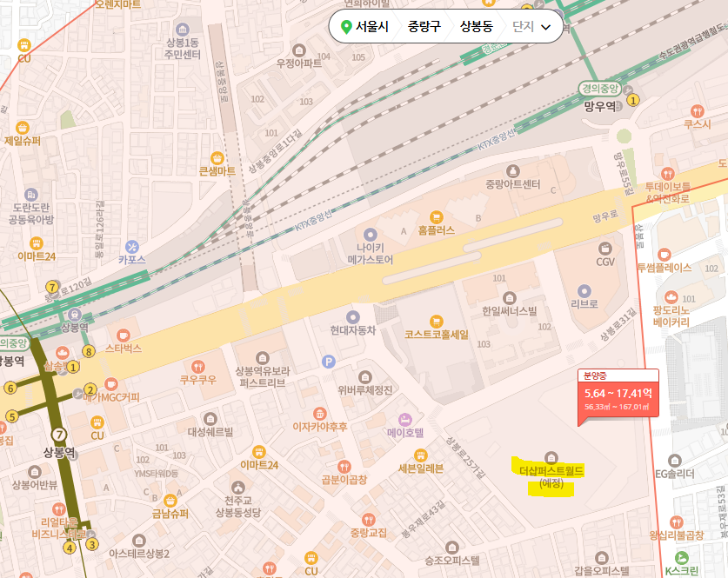Click the 봉우재로43길 street label

[x=423, y=519]
